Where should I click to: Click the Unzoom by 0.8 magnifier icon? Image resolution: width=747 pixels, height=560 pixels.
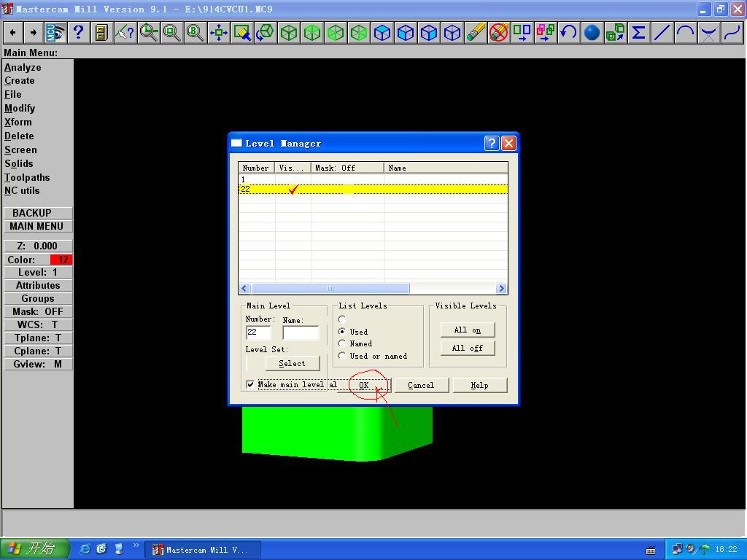(196, 33)
